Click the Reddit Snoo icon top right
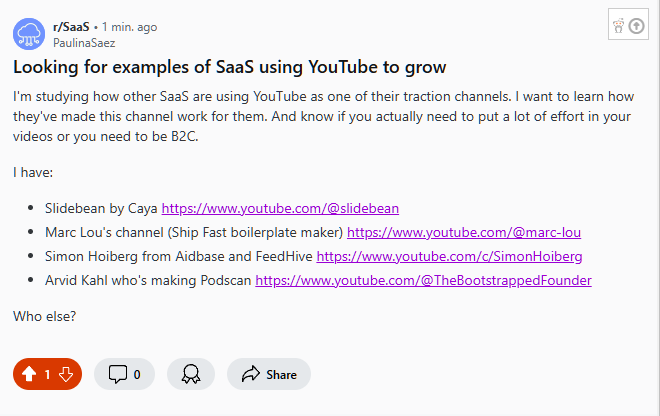The image size is (660, 416). [x=617, y=26]
